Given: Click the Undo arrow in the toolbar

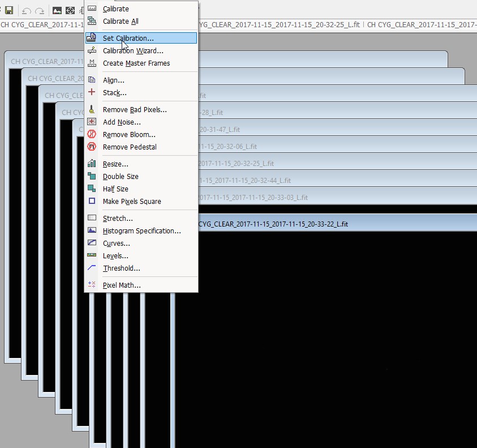Looking at the screenshot, I should [27, 11].
